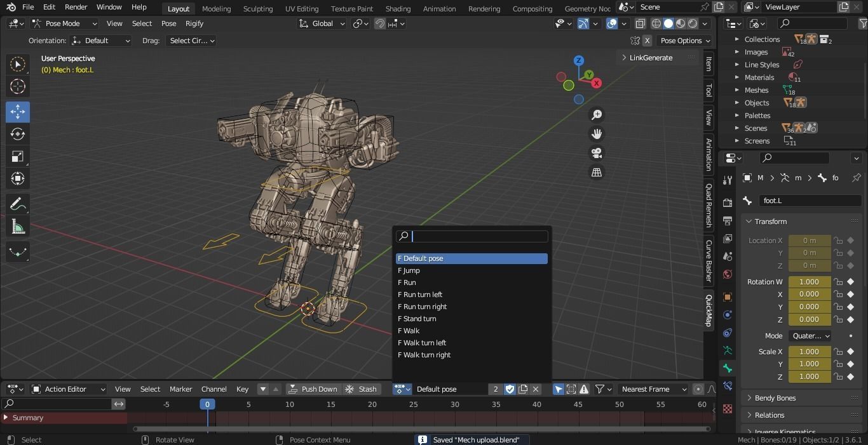Screen dimensions: 868x445
Task: Toggle camera view icon
Action: tap(597, 153)
